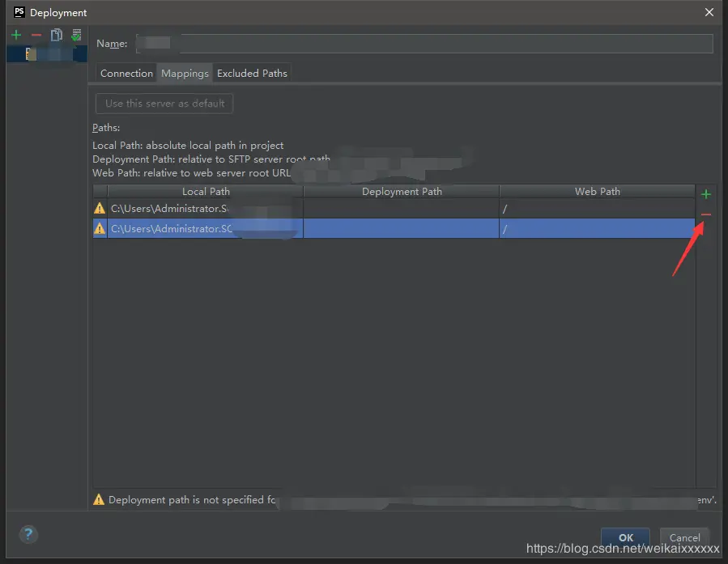Click the Web Path column header
The height and width of the screenshot is (564, 728).
(x=597, y=192)
